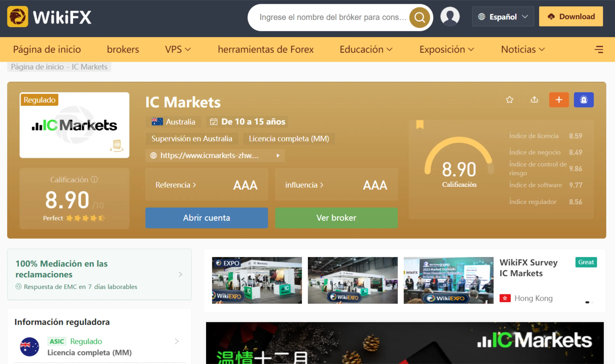Screen dimensions: 615x364
Task: Click the Información reguladora heading
Action: (x=62, y=322)
